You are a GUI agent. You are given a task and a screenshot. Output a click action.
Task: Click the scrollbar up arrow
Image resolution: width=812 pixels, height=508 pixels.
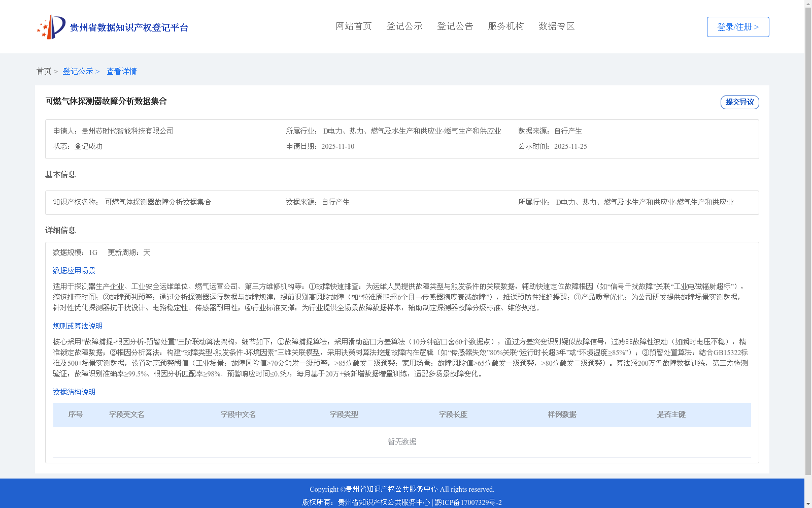[808, 4]
